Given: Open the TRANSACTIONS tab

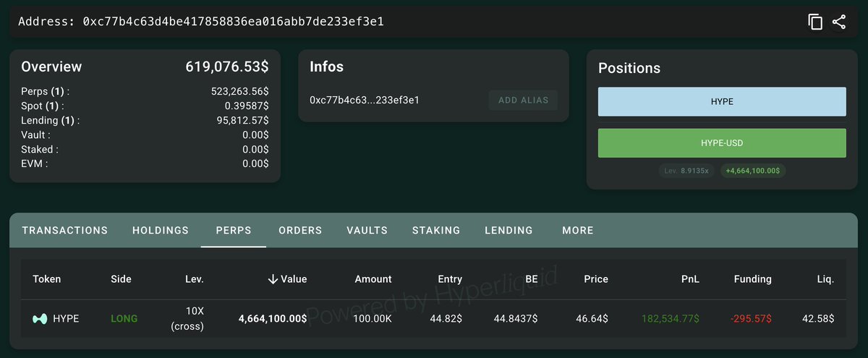Looking at the screenshot, I should click(65, 230).
